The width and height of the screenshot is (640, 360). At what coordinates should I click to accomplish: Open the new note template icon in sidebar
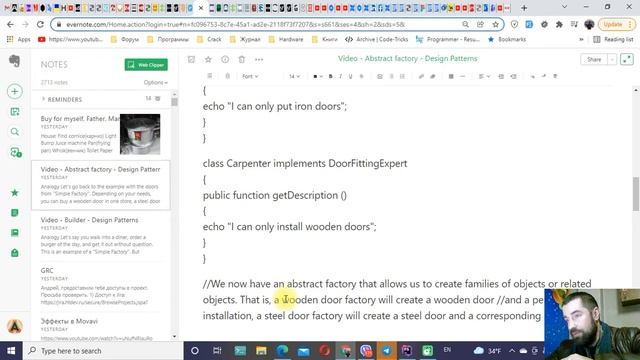pyautogui.click(x=15, y=112)
